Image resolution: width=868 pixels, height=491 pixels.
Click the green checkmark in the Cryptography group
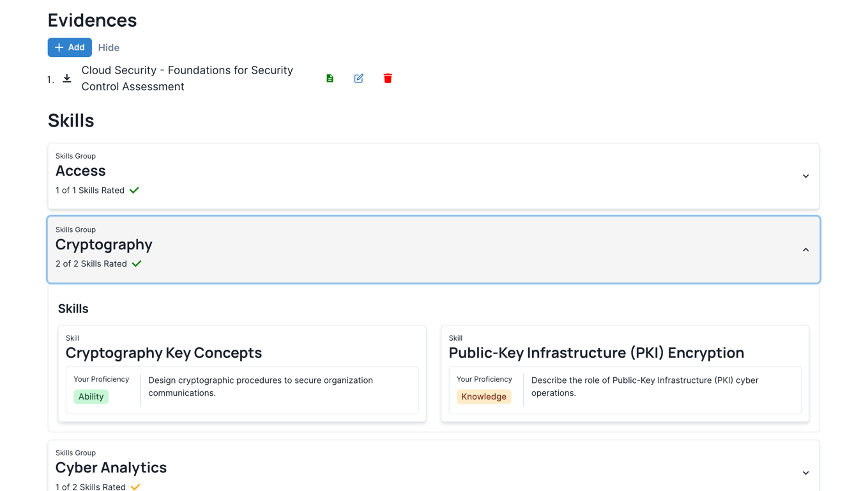[x=137, y=264]
